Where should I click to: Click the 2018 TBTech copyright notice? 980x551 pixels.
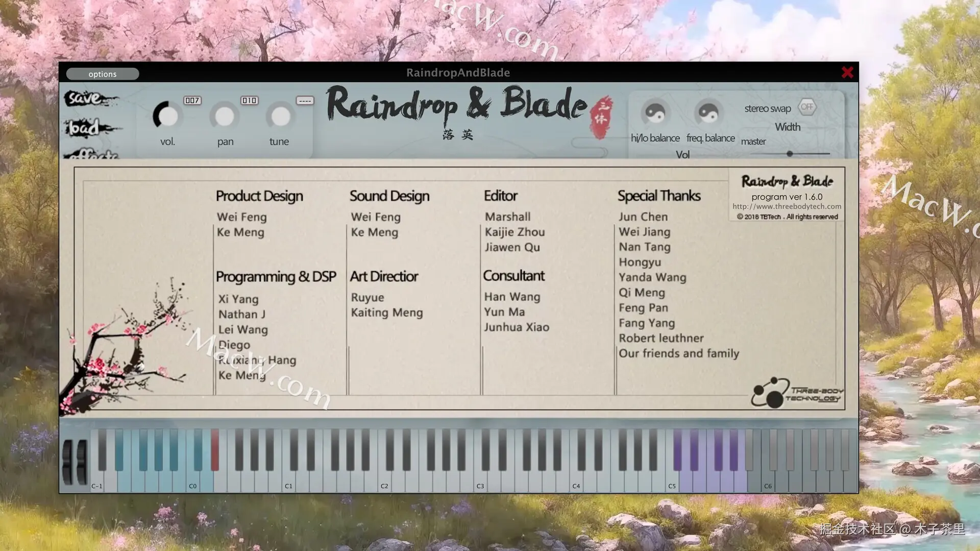(x=787, y=217)
